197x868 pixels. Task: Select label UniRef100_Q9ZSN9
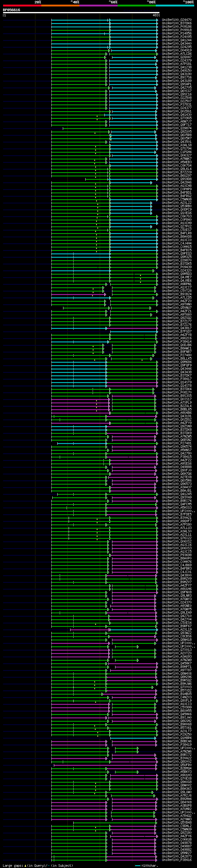(177, 426)
